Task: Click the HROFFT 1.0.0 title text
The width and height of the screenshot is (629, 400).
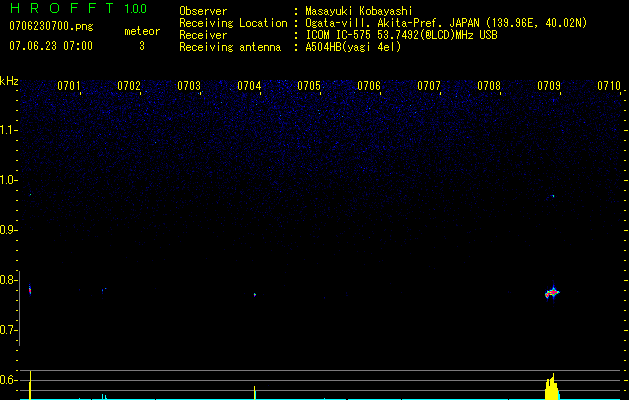Action: (78, 8)
